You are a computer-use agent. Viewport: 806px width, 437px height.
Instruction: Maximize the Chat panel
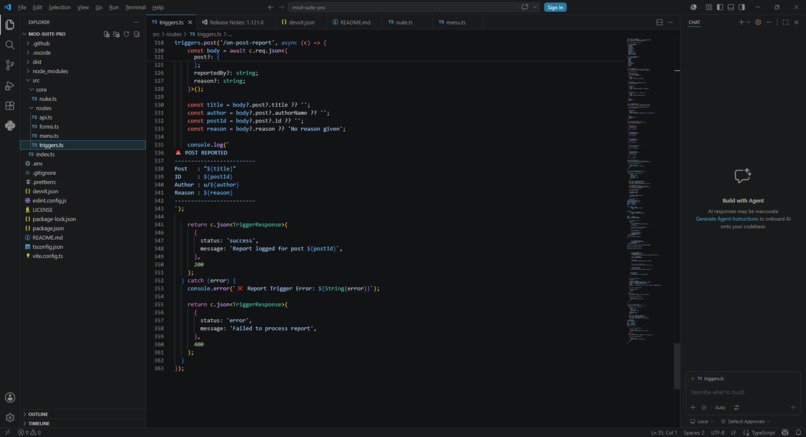pos(785,22)
